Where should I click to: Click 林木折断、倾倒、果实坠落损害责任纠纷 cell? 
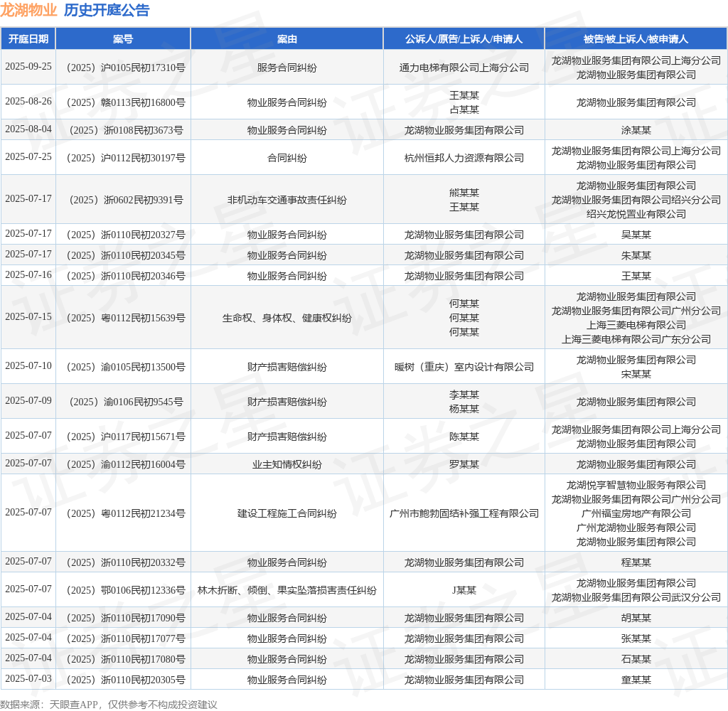click(287, 590)
